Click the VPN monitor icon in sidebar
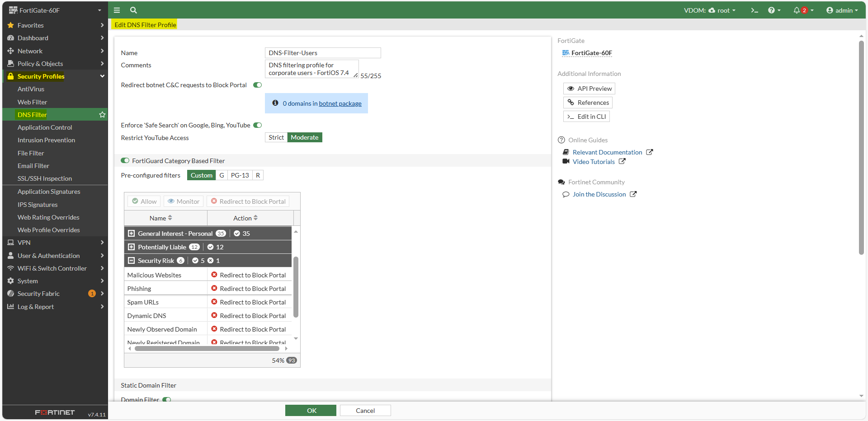This screenshot has width=868, height=421. tap(11, 243)
